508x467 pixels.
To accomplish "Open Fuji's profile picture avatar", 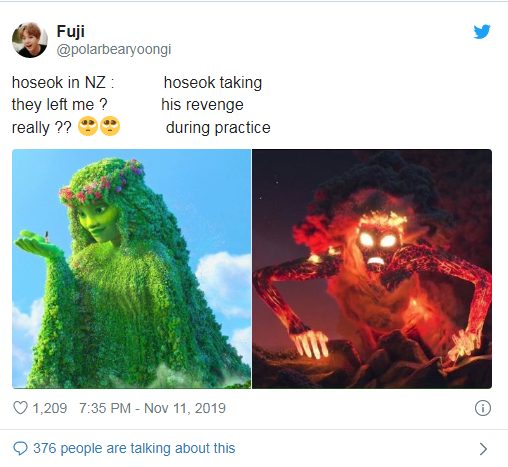I will pos(30,40).
